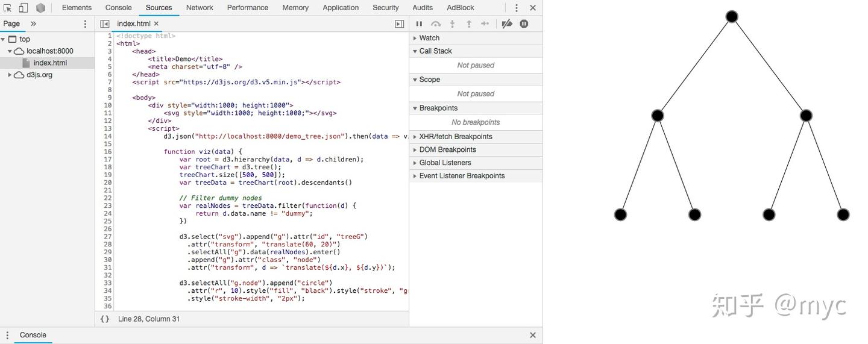
Task: Click the left child node of the root
Action: pyautogui.click(x=658, y=116)
